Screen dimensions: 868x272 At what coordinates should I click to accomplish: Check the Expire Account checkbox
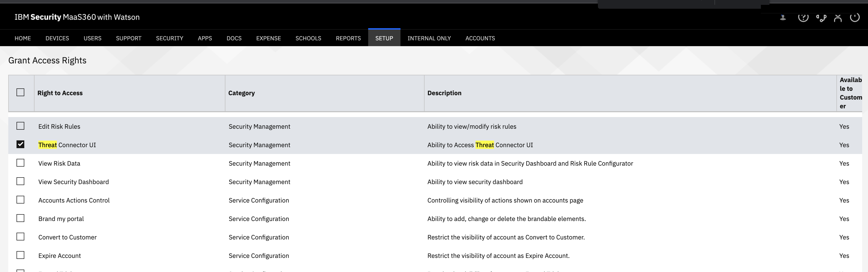pos(20,255)
